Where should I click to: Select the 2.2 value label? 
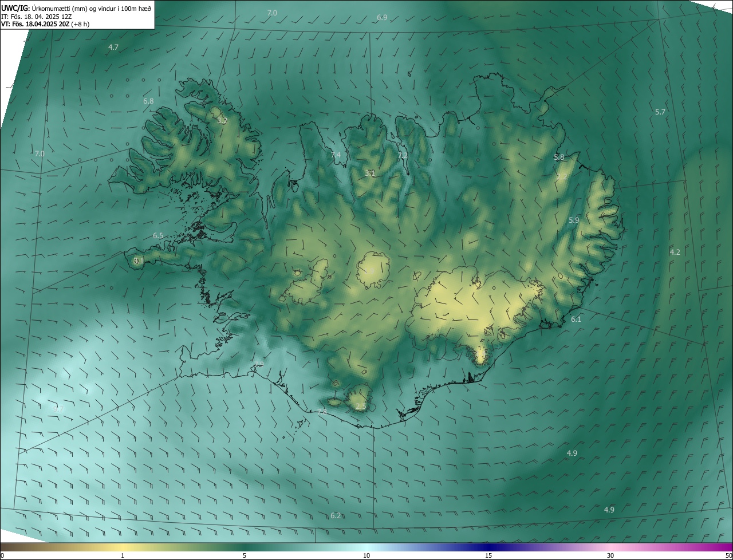562,177
